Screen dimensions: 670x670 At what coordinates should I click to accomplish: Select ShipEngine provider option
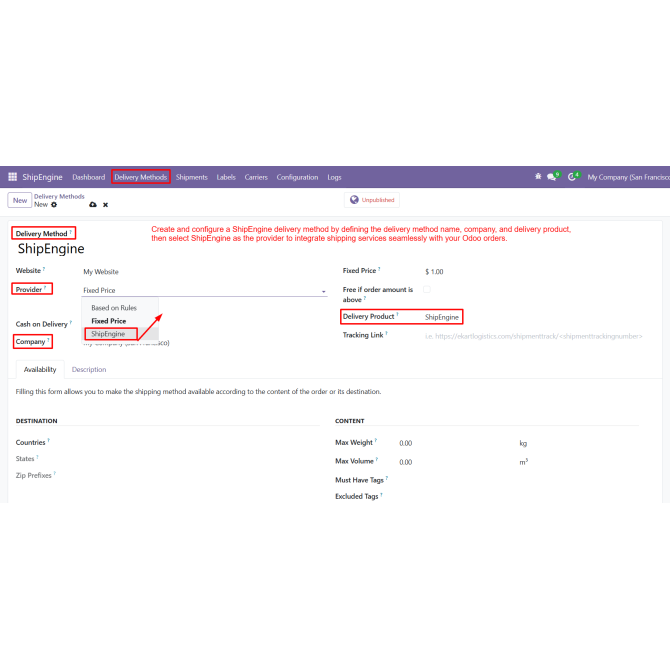108,334
